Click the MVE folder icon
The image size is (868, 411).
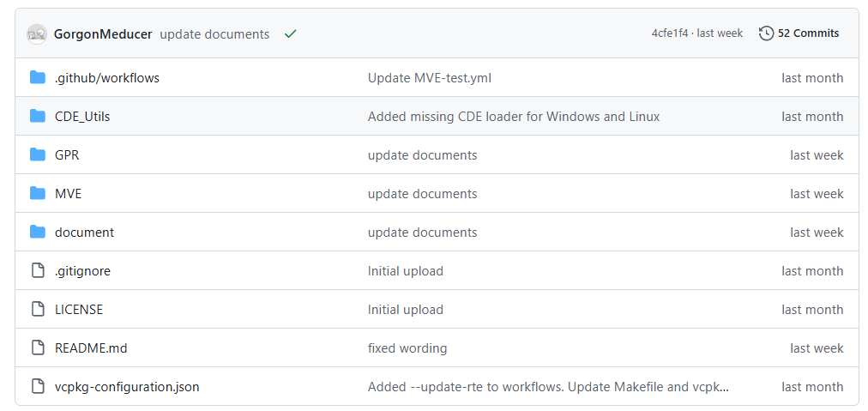click(x=37, y=194)
